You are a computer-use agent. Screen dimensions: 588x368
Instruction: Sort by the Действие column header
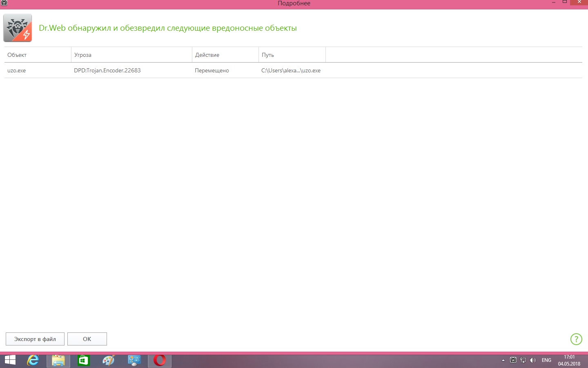[225, 55]
